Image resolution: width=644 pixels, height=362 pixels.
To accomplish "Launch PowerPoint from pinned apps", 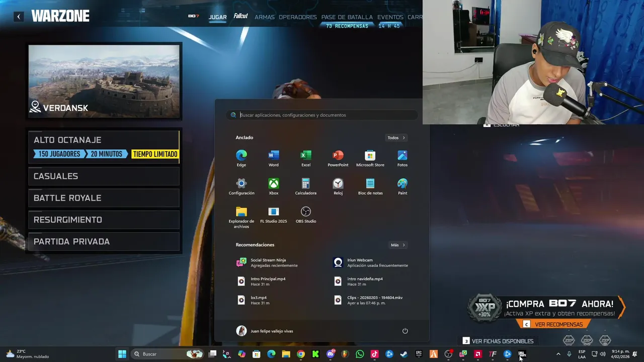I will coord(338,158).
